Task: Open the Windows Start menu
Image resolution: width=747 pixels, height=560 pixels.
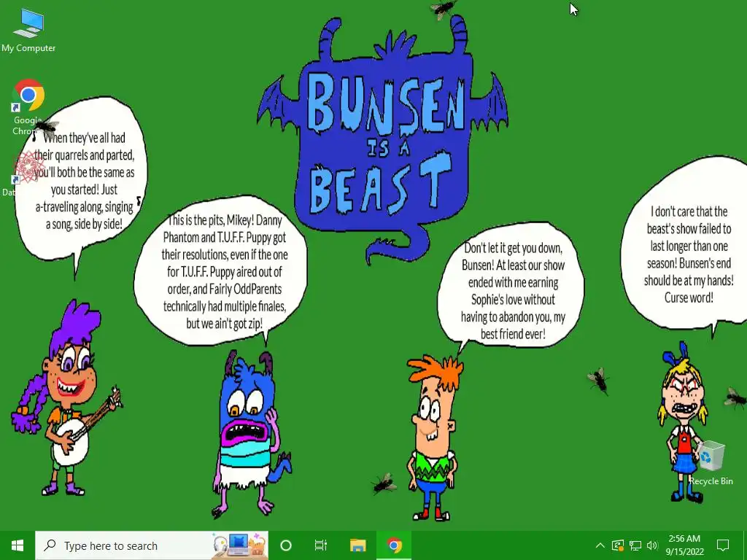Action: [x=18, y=545]
